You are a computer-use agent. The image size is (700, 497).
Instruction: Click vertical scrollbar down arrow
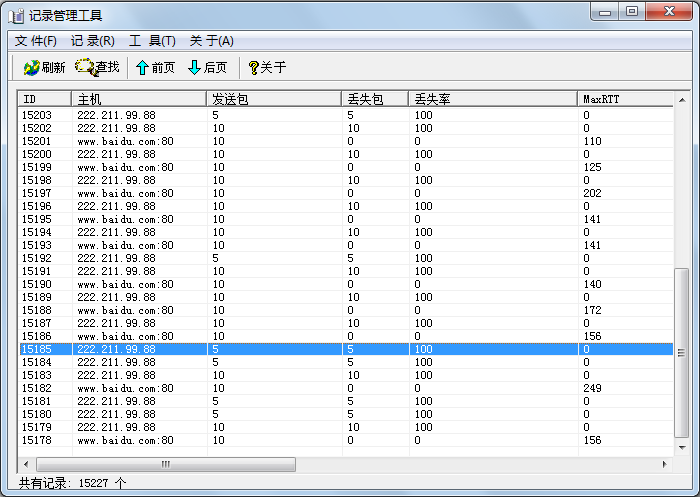click(682, 447)
